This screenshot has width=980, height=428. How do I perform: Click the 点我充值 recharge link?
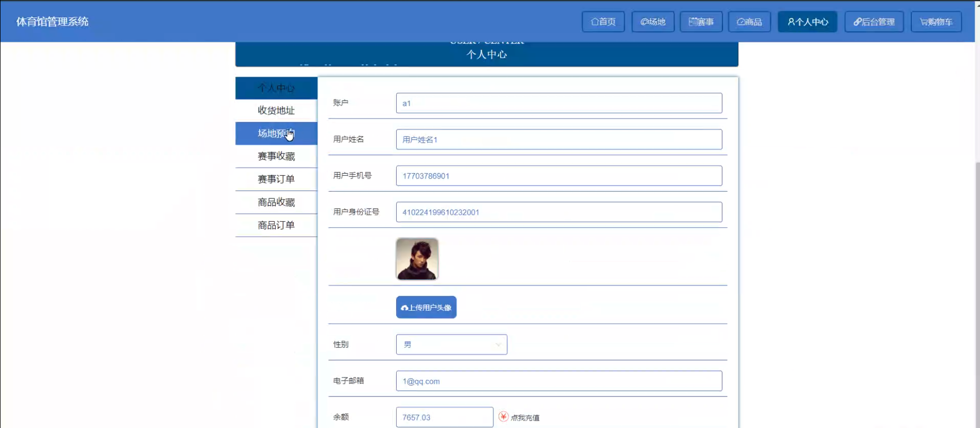525,418
